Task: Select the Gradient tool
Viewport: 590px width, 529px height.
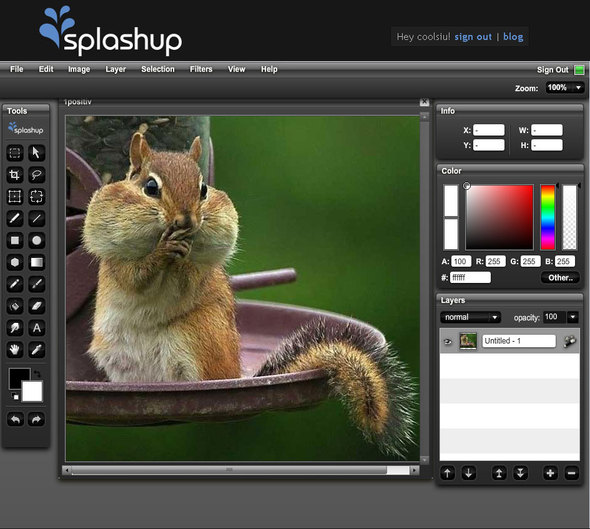Action: (36, 262)
